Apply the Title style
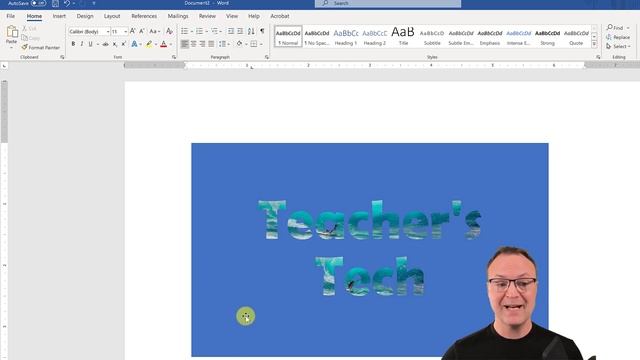Screen dimensions: 640x360 tap(403, 36)
